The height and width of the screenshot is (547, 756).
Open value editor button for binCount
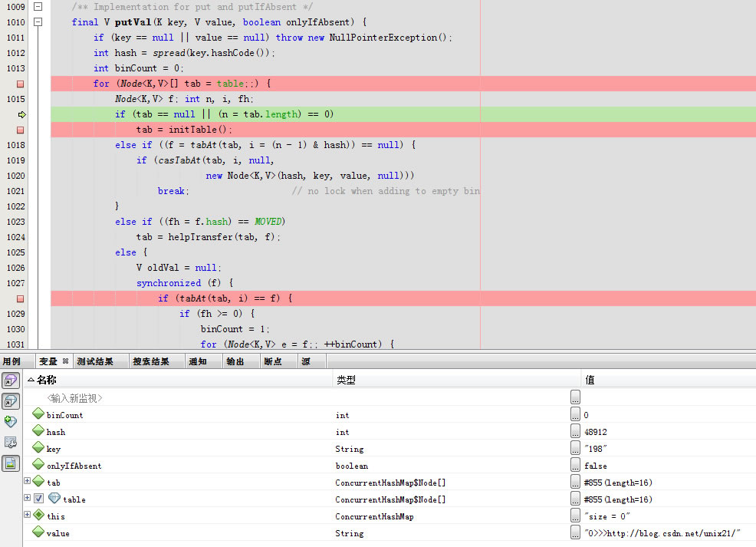point(575,414)
